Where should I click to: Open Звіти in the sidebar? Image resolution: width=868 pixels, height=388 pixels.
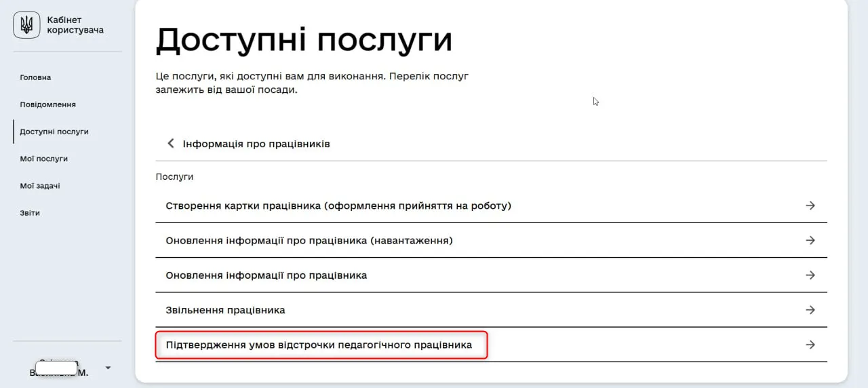30,213
